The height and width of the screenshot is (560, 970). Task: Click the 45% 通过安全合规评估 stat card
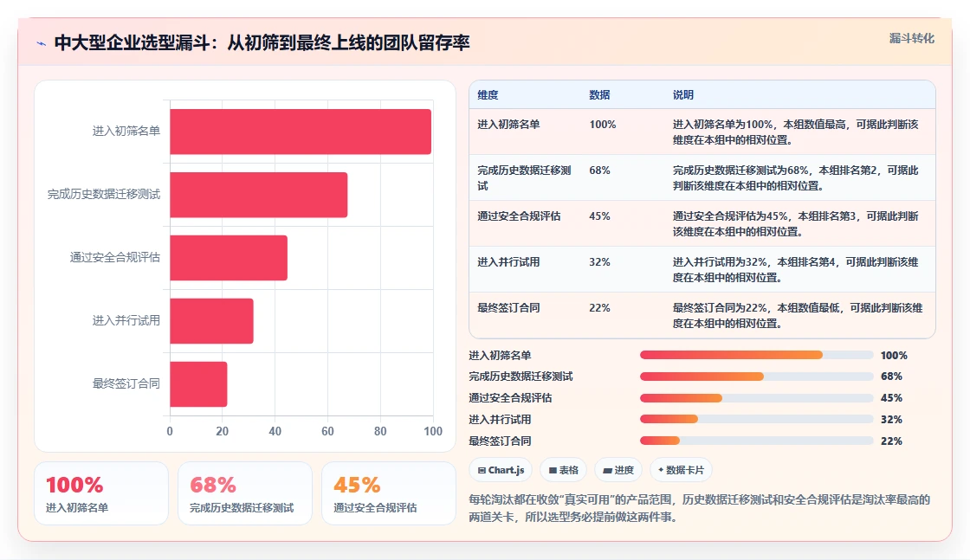(389, 493)
